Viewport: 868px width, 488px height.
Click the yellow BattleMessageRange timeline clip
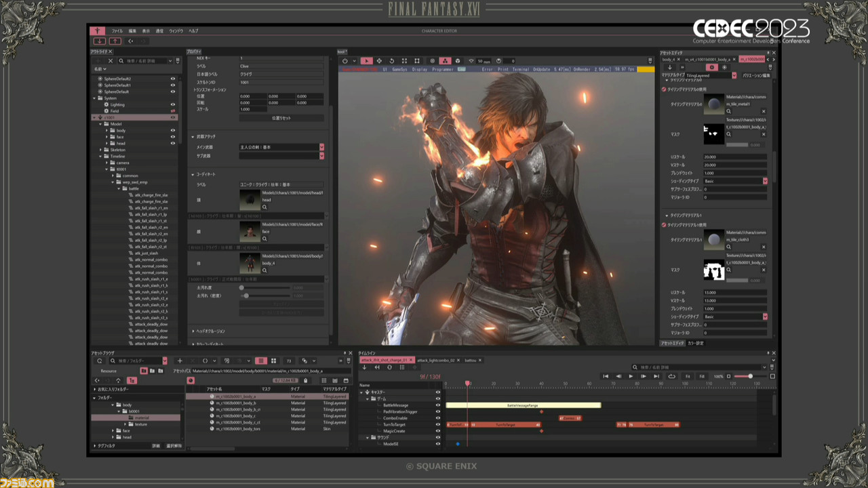(x=524, y=405)
